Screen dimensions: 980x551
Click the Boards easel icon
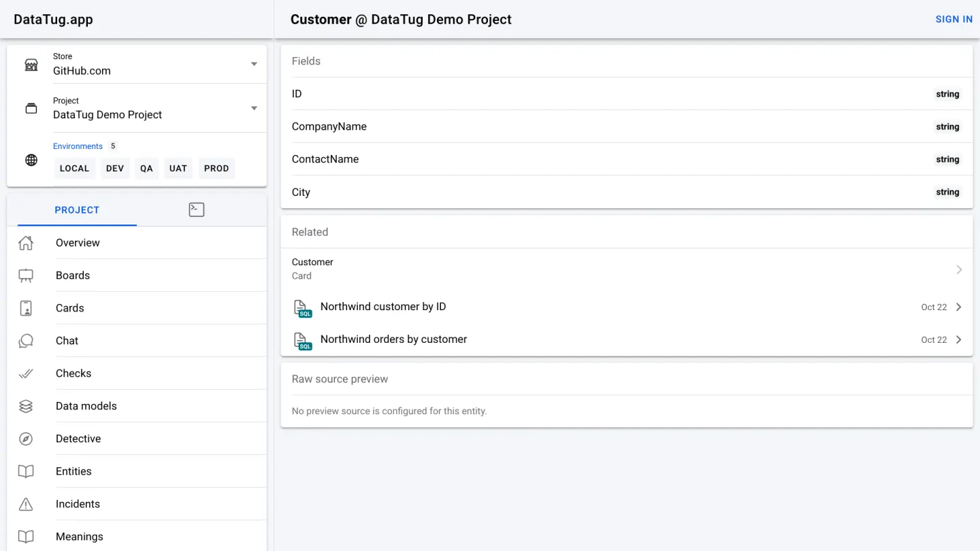(26, 275)
